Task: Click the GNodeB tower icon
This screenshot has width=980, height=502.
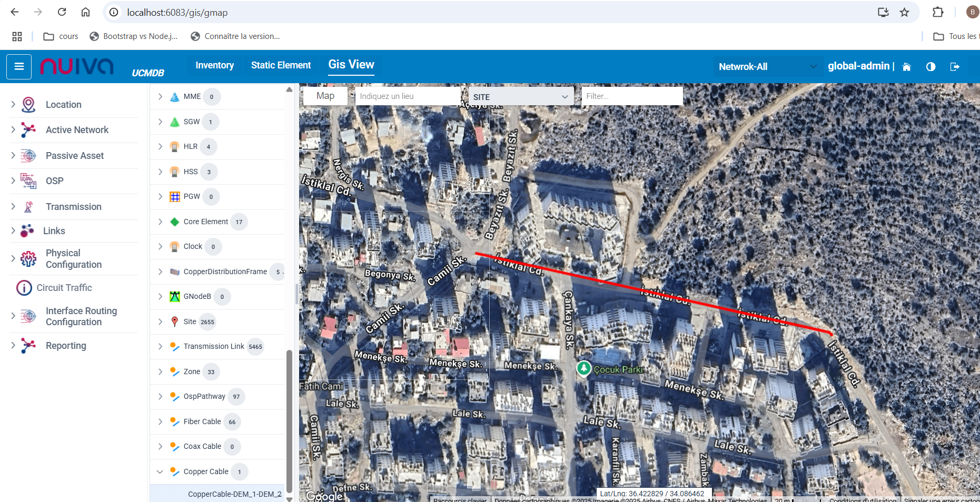Action: tap(174, 297)
